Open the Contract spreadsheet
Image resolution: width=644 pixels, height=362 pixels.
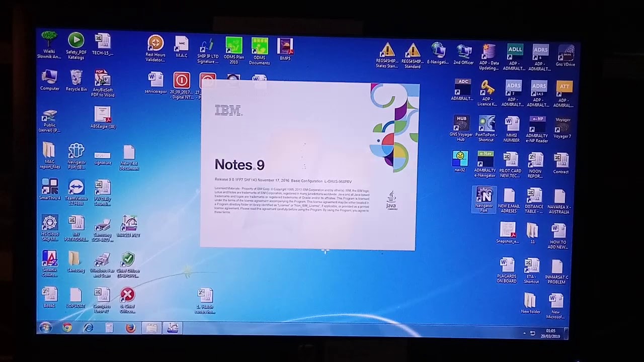561,163
